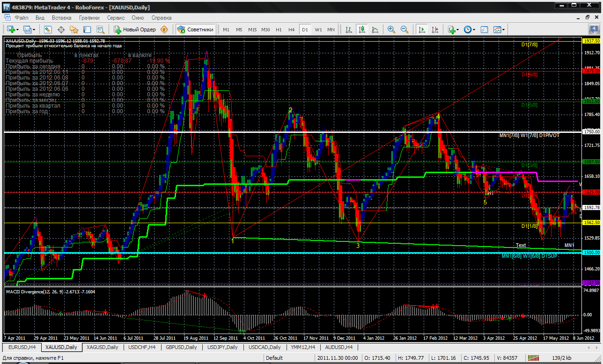Toggle the Советники auto-trading button
This screenshot has width=603, height=364.
tap(196, 29)
